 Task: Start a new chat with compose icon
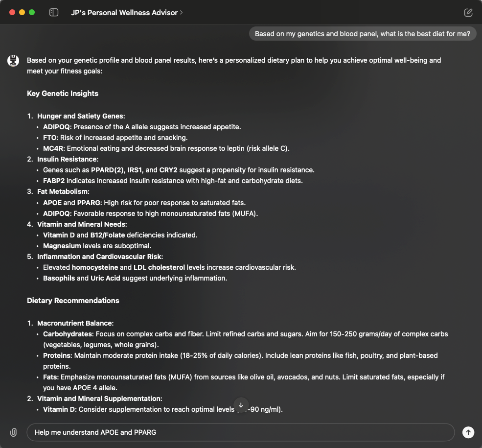click(468, 13)
